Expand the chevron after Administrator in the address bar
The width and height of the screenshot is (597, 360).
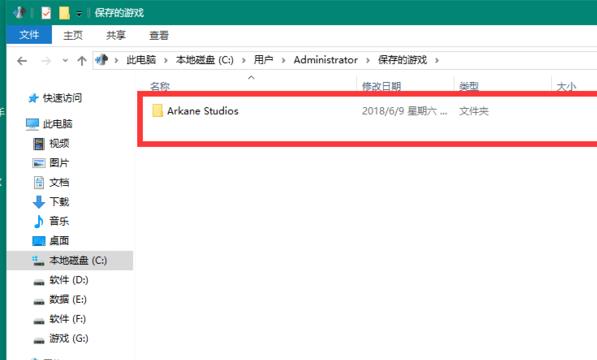point(368,60)
